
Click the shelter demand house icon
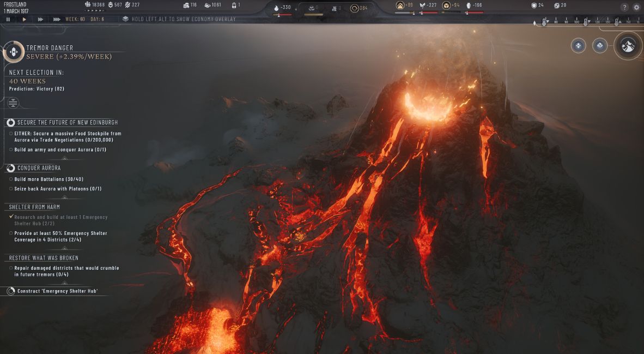point(400,5)
